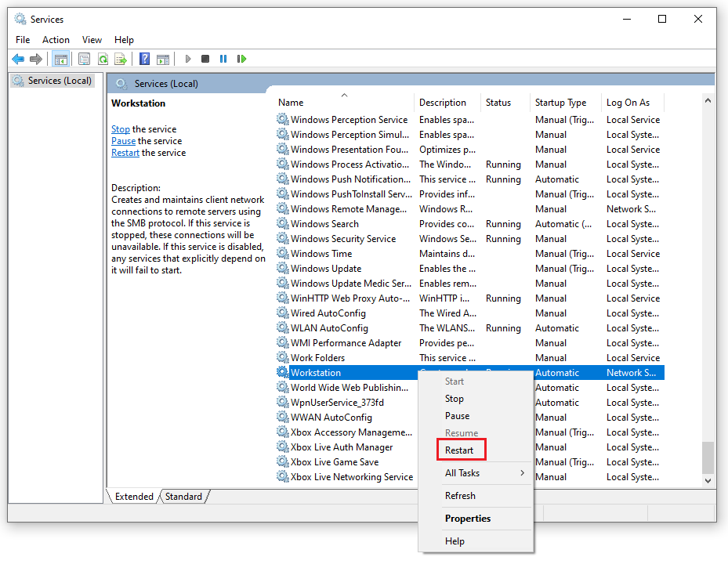728x575 pixels.
Task: Click the gear icon beside WLAN AutoConfig
Action: (x=283, y=327)
